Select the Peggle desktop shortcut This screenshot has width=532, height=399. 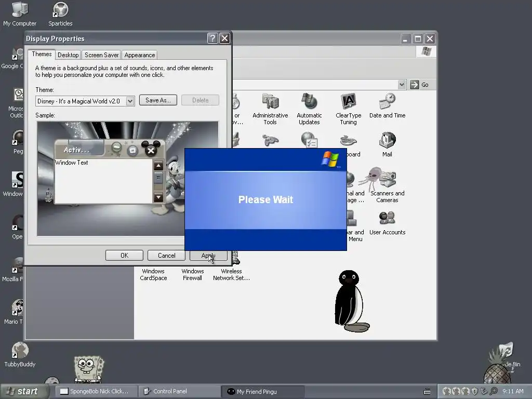click(x=17, y=142)
